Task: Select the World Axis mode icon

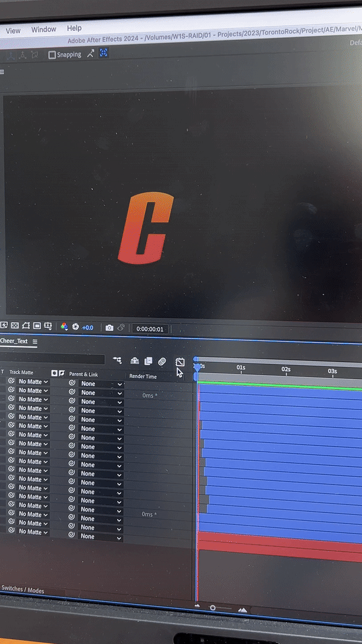Action: 22,56
